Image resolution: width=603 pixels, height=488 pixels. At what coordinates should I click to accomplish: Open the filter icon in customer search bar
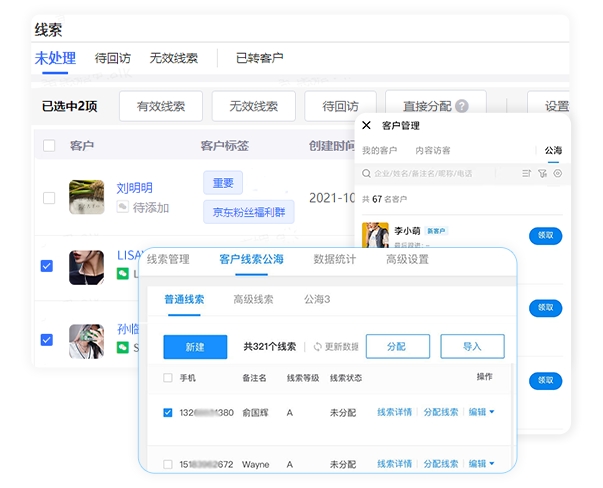point(542,173)
